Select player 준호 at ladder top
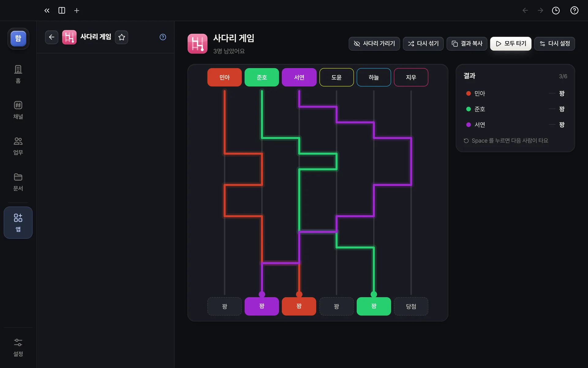This screenshot has height=368, width=588. coord(262,77)
